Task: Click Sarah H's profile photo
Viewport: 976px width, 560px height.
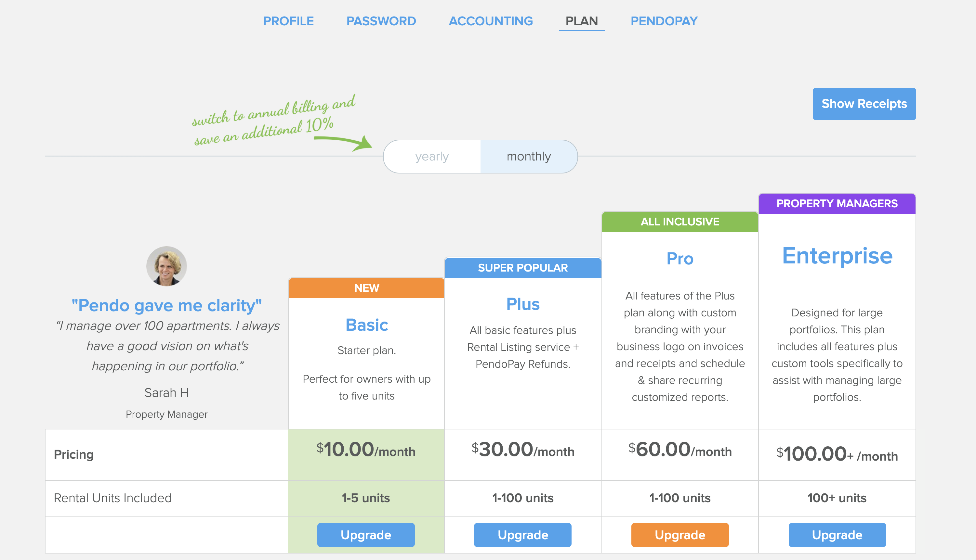Action: (x=166, y=266)
